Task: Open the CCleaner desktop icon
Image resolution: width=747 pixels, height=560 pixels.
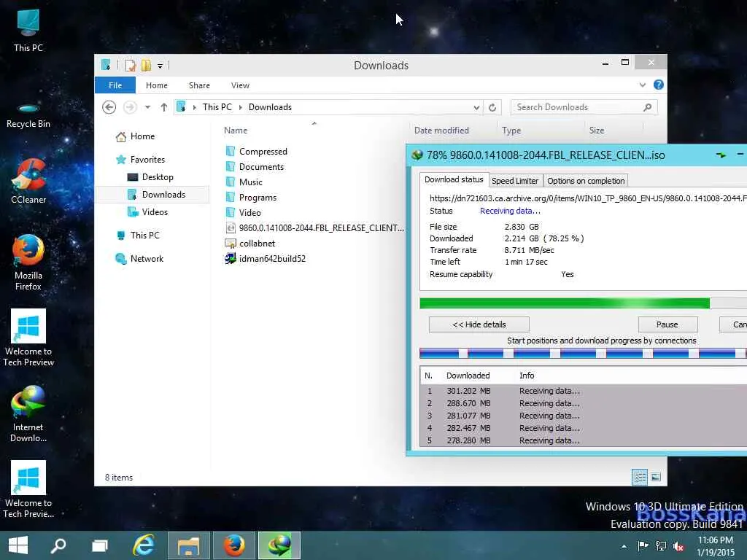Action: (28, 176)
